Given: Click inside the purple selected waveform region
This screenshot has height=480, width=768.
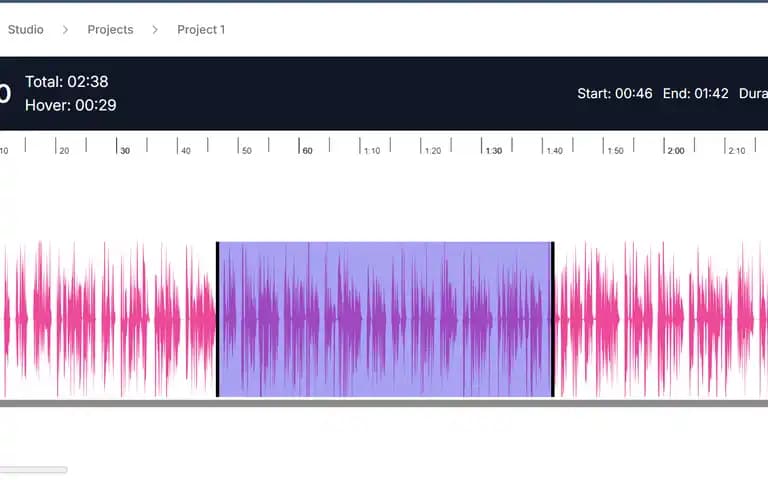Looking at the screenshot, I should 385,319.
